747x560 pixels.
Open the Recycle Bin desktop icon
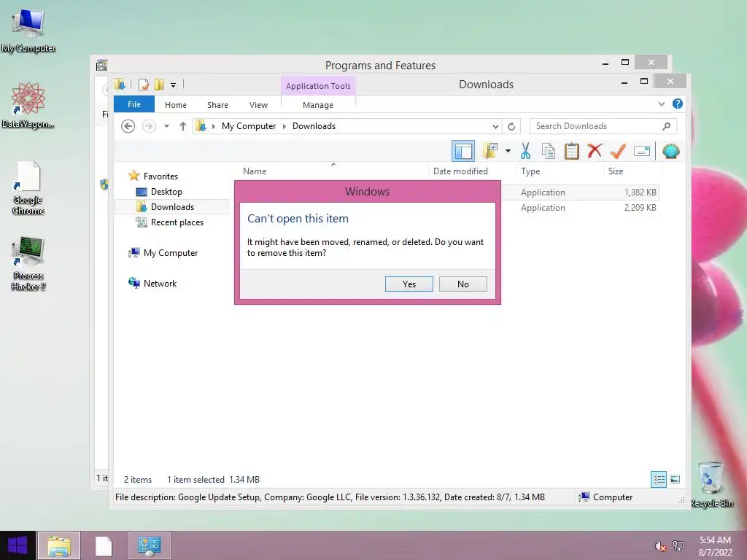pyautogui.click(x=712, y=484)
